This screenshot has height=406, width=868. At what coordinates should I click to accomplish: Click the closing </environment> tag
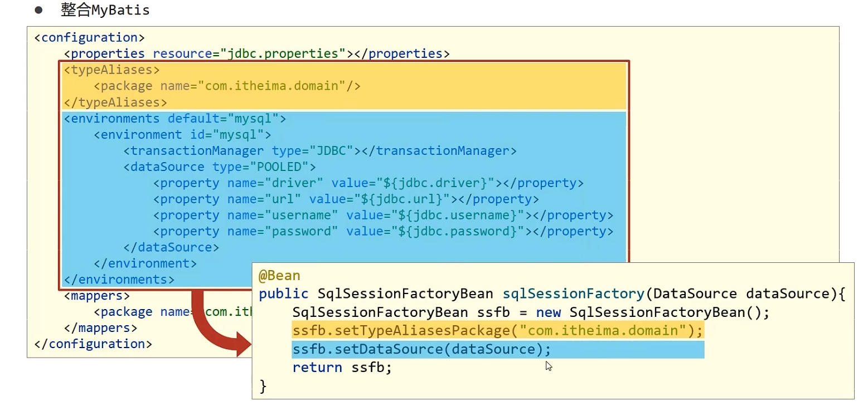pyautogui.click(x=146, y=263)
